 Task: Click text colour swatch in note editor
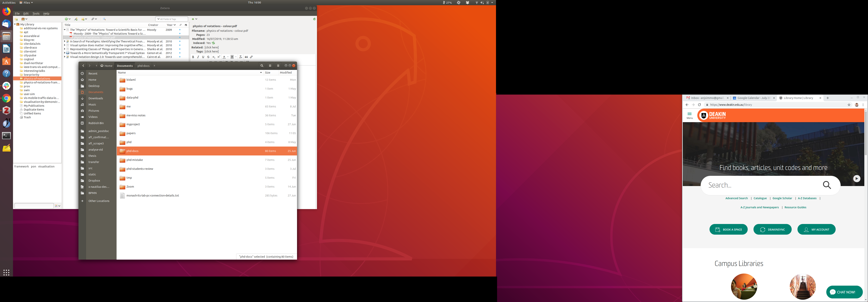224,57
